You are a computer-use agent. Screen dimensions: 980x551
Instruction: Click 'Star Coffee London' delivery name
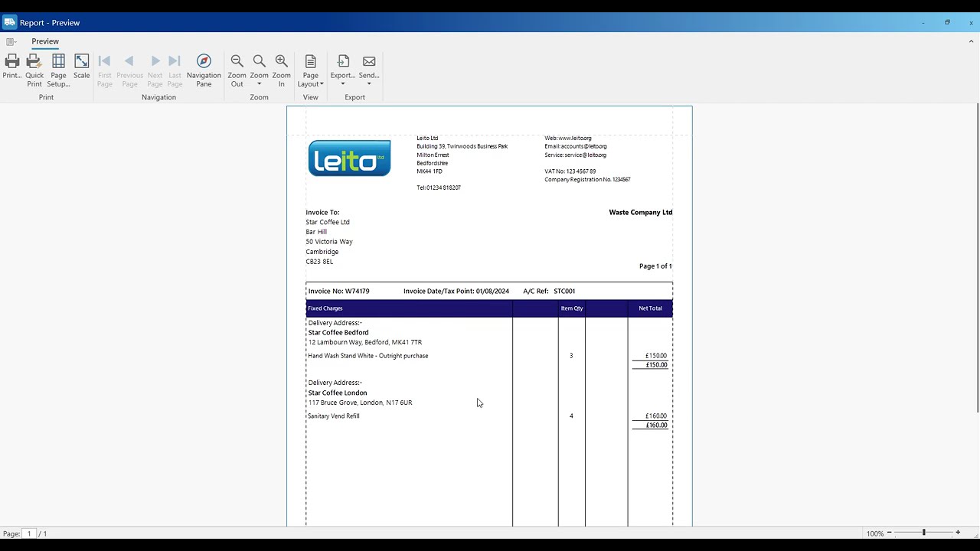point(338,393)
